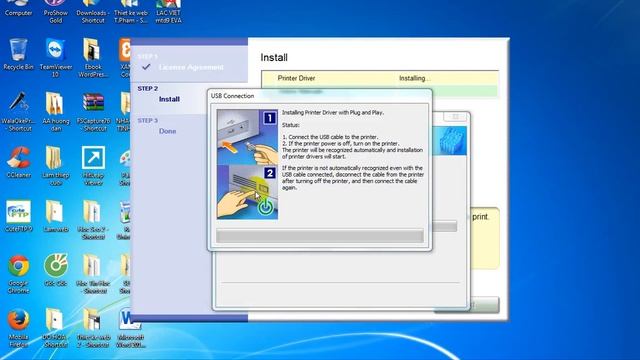The image size is (640, 360).
Task: Open the Viewer shortcut with arrow icon
Action: point(93,165)
